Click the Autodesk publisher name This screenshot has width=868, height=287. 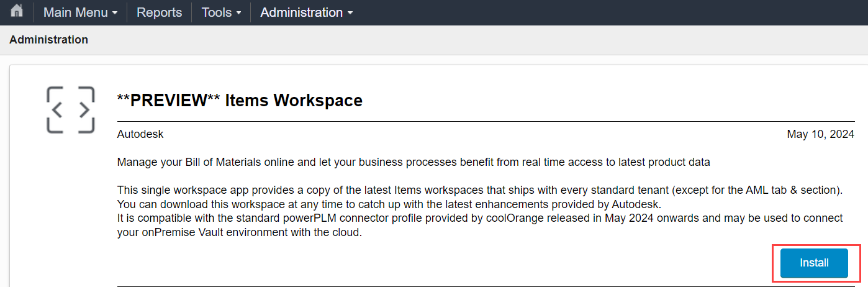(x=140, y=134)
